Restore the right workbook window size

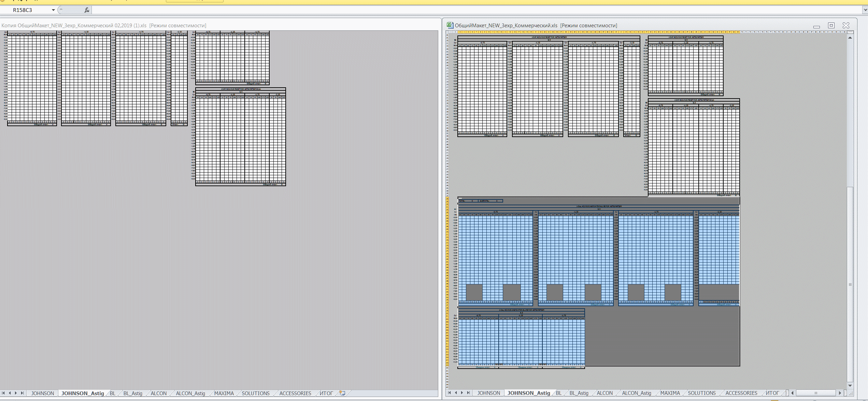pyautogui.click(x=831, y=26)
